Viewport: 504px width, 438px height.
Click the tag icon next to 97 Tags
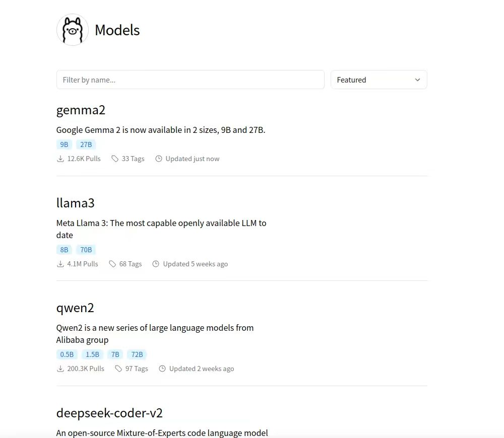point(118,369)
